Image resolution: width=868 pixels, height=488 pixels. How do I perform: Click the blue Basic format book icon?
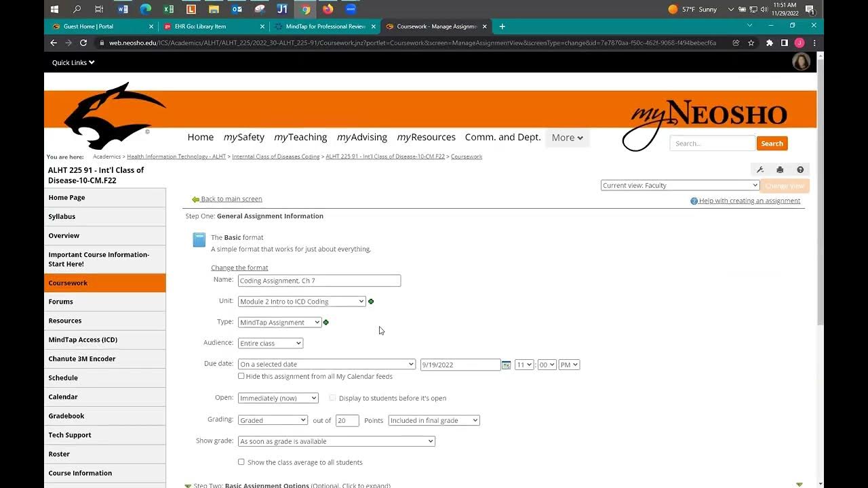199,240
